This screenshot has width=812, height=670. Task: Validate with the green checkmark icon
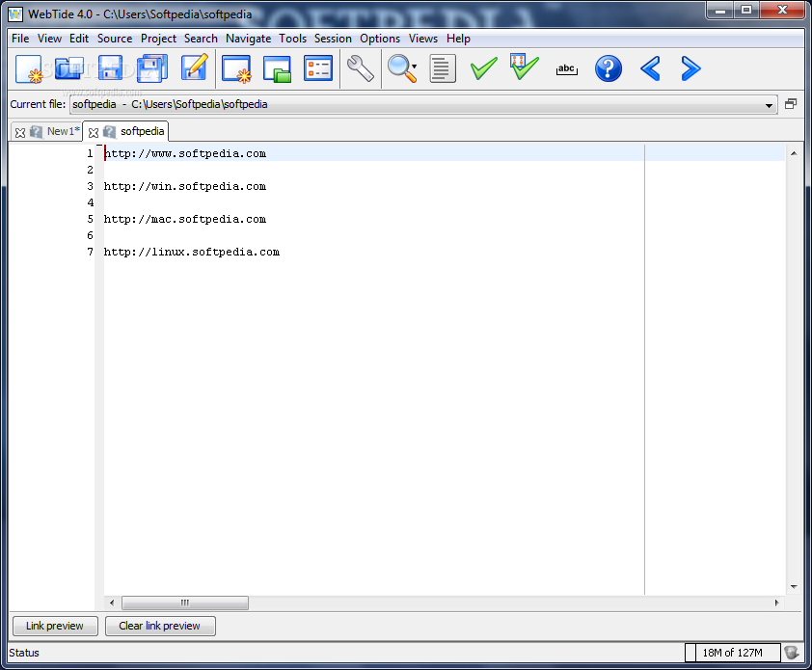pos(484,68)
